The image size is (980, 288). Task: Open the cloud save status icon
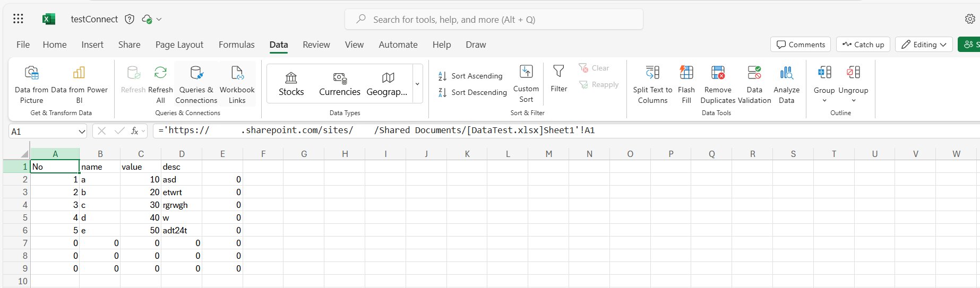pyautogui.click(x=147, y=19)
